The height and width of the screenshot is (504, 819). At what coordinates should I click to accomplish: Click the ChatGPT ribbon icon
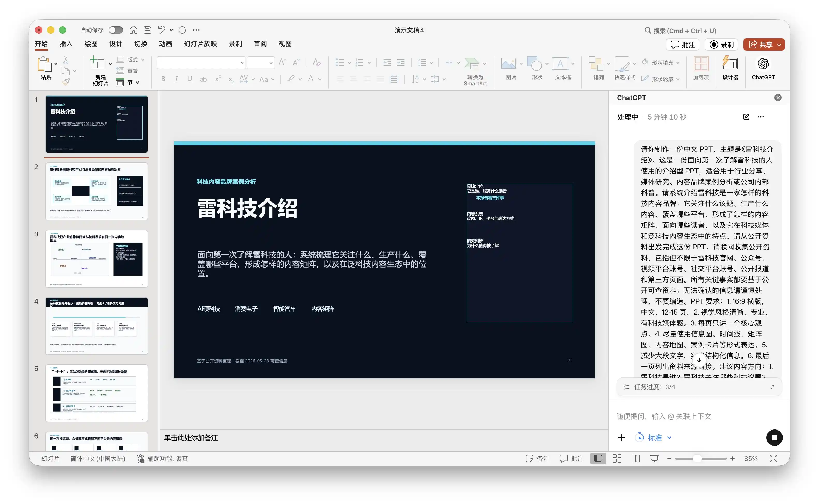point(763,63)
